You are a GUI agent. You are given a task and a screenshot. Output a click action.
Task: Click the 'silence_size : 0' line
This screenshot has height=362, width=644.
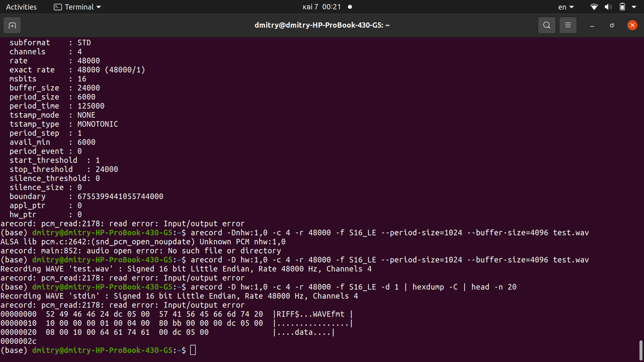pos(46,187)
